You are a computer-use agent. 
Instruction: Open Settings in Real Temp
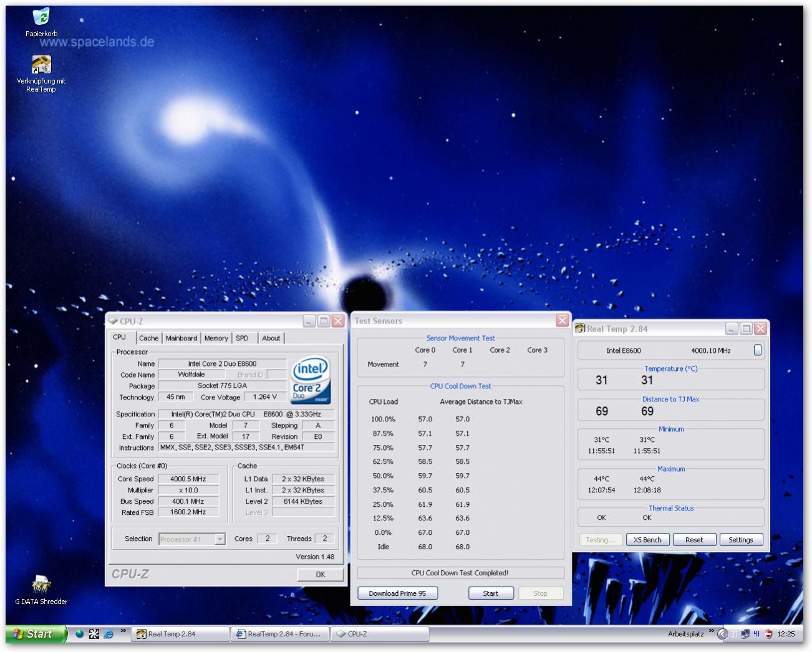click(741, 540)
